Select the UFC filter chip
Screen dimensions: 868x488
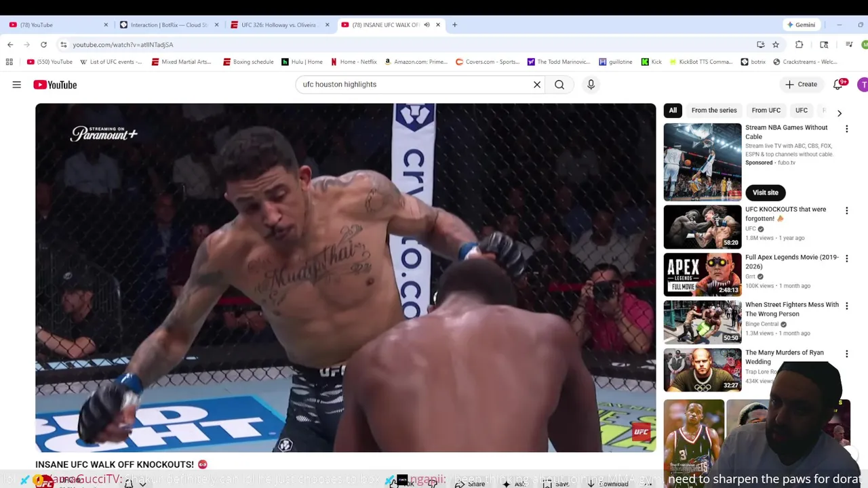pyautogui.click(x=802, y=110)
